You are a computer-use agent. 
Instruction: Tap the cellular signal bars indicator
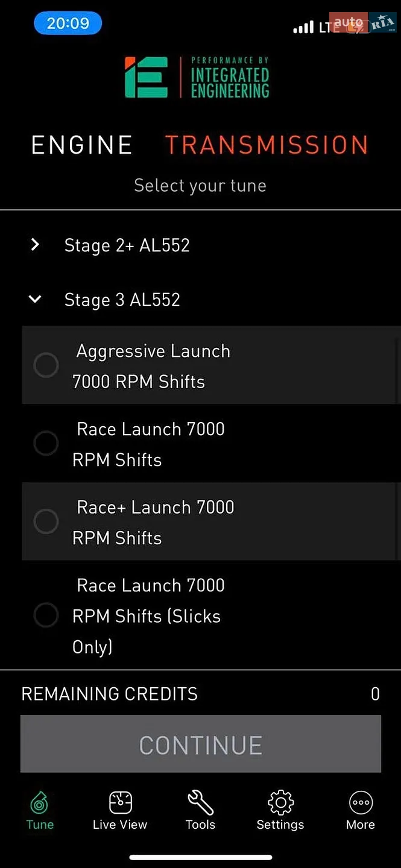[303, 27]
